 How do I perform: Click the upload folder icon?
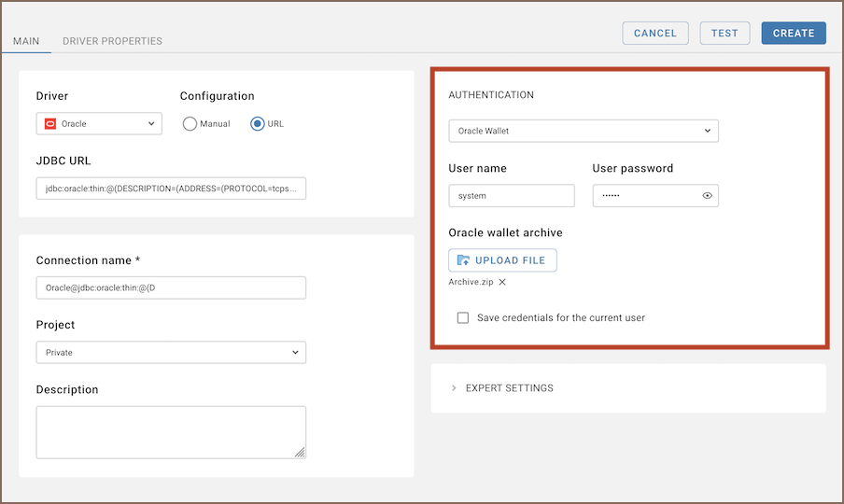tap(463, 260)
